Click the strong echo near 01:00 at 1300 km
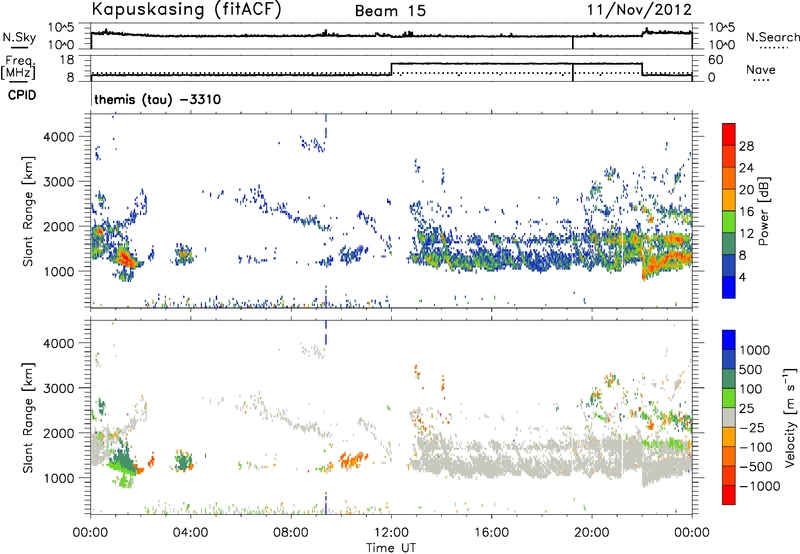The width and height of the screenshot is (800, 554). coord(125,257)
